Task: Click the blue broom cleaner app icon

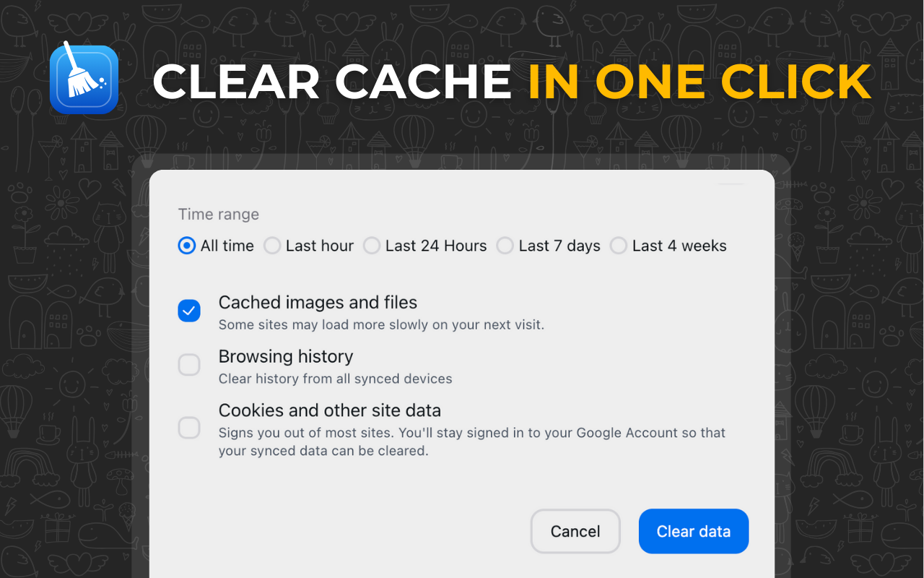Action: click(x=84, y=79)
